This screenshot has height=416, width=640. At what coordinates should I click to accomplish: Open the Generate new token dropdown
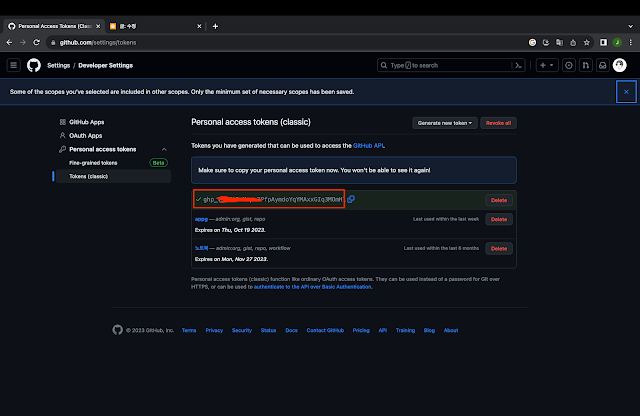point(444,123)
